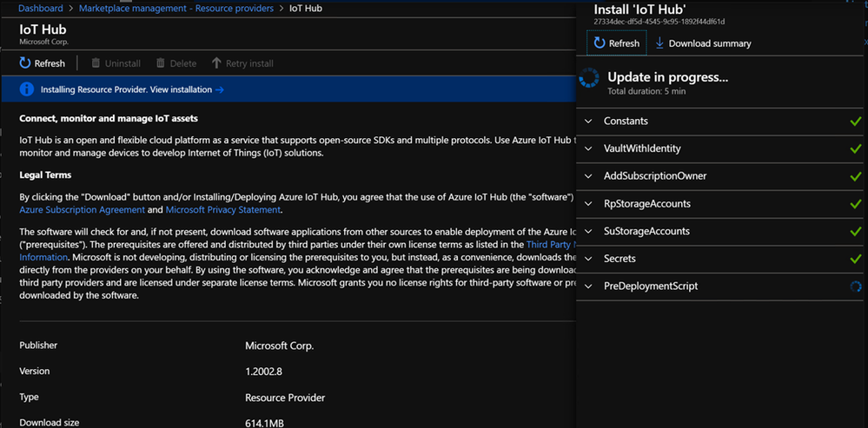This screenshot has width=868, height=428.
Task: Select the VaultWithIdentity step label
Action: (x=642, y=148)
